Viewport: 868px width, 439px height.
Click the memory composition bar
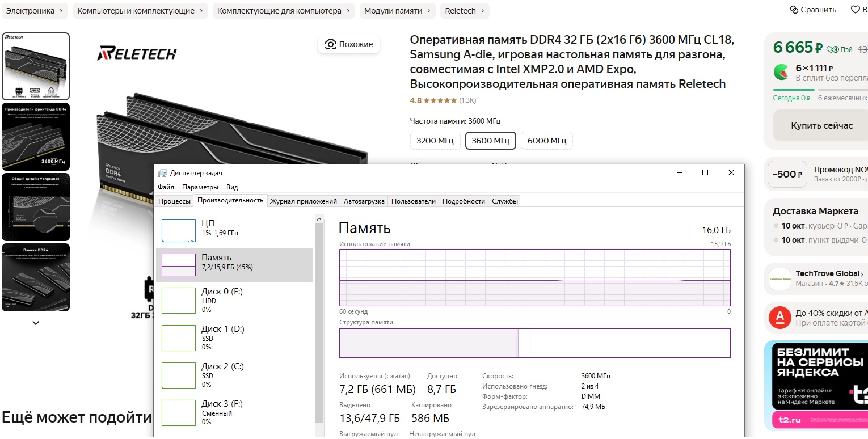click(534, 343)
